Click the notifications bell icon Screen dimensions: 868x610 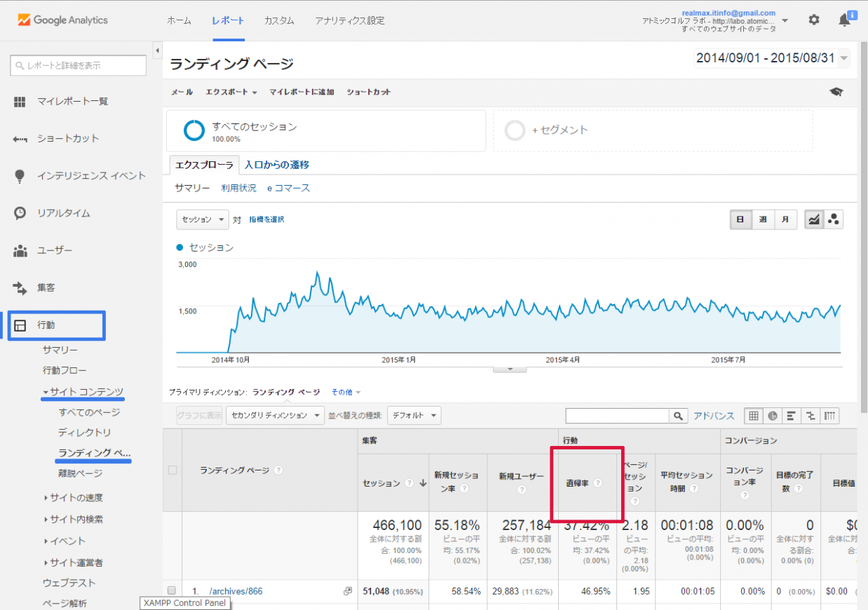845,20
